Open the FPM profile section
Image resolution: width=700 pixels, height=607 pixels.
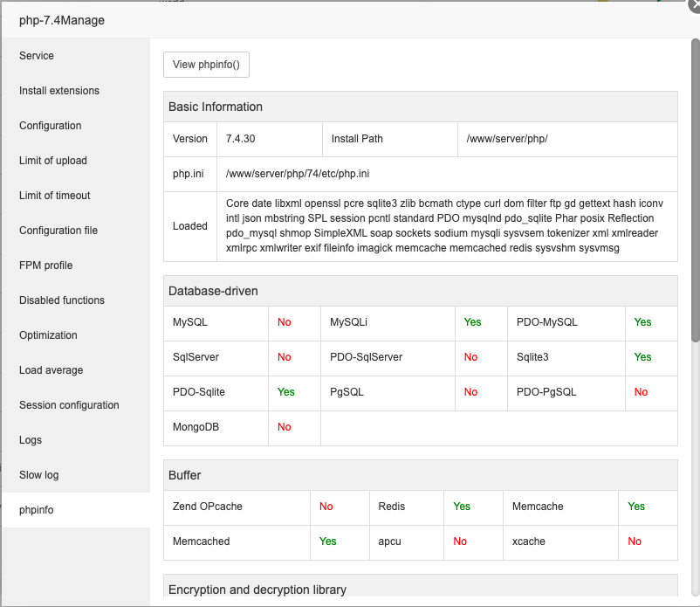pos(46,266)
